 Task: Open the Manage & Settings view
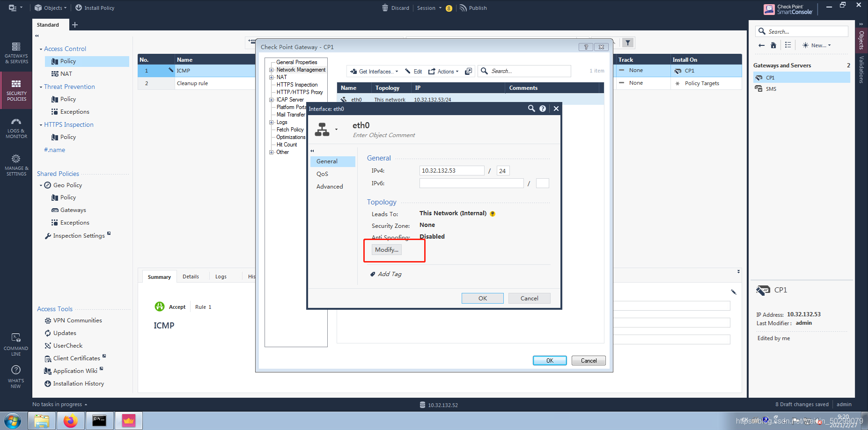coord(16,165)
